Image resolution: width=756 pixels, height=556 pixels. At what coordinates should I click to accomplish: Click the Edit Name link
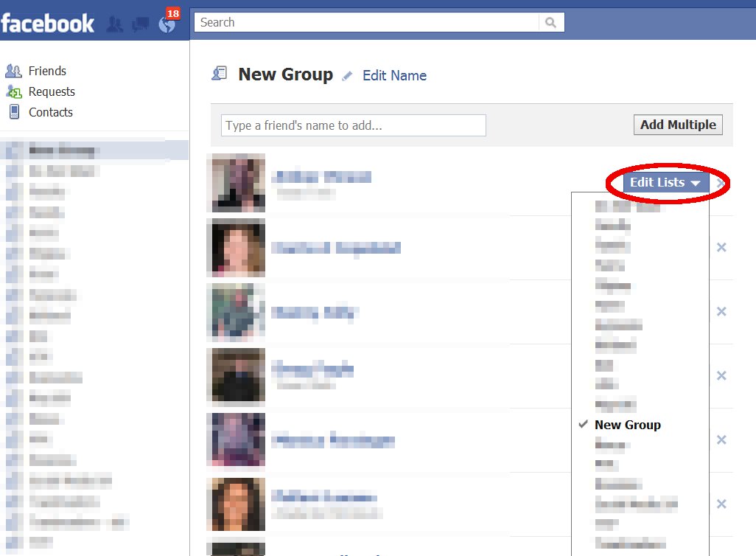click(394, 76)
